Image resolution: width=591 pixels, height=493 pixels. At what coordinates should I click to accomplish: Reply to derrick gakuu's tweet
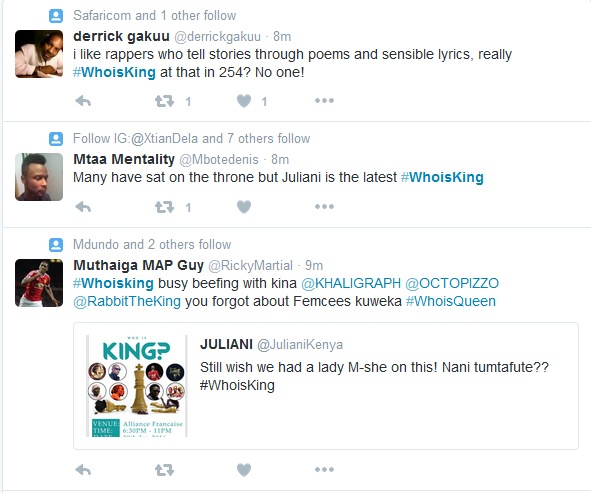[83, 101]
